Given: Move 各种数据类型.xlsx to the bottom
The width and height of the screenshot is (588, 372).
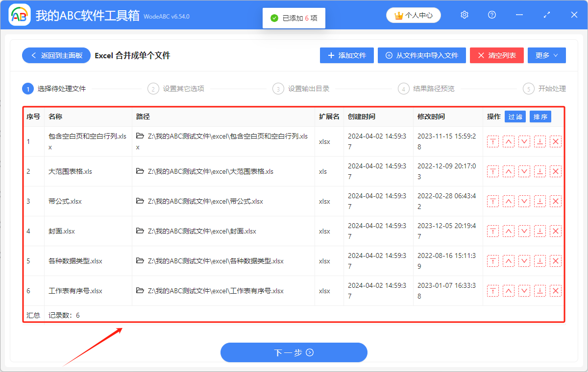Looking at the screenshot, I should (540, 260).
